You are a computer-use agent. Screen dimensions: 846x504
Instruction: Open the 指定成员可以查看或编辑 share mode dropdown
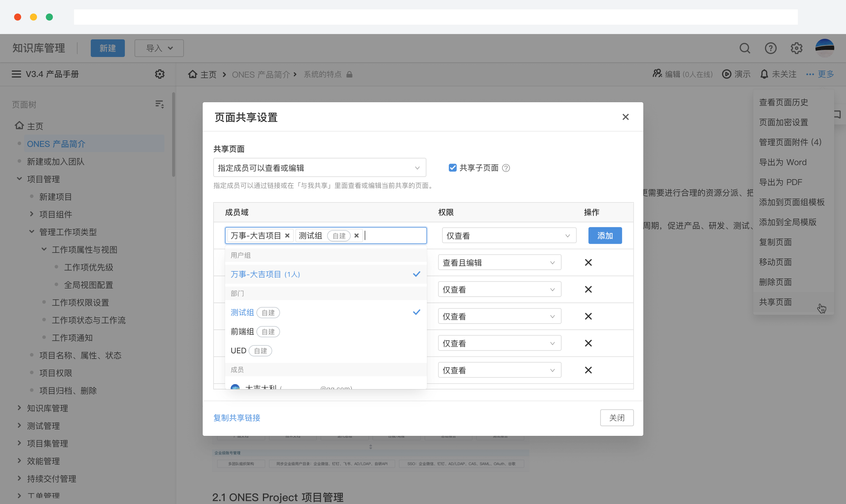(319, 168)
